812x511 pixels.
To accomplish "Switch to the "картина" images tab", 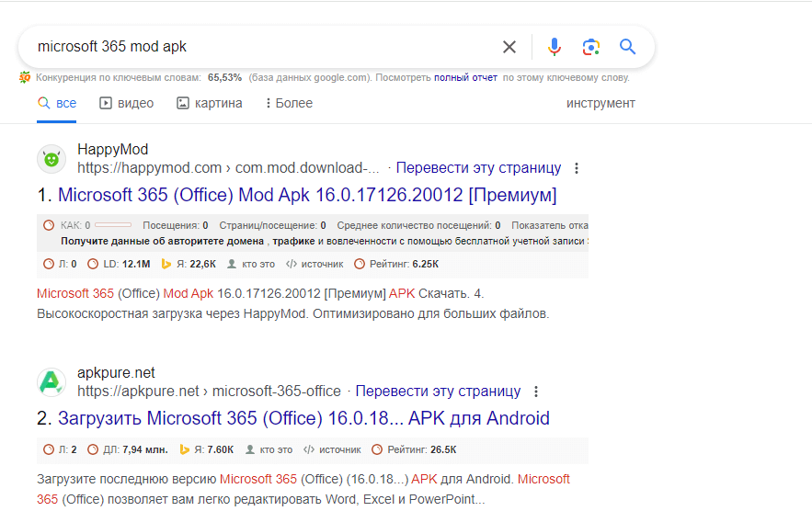I will pyautogui.click(x=209, y=104).
